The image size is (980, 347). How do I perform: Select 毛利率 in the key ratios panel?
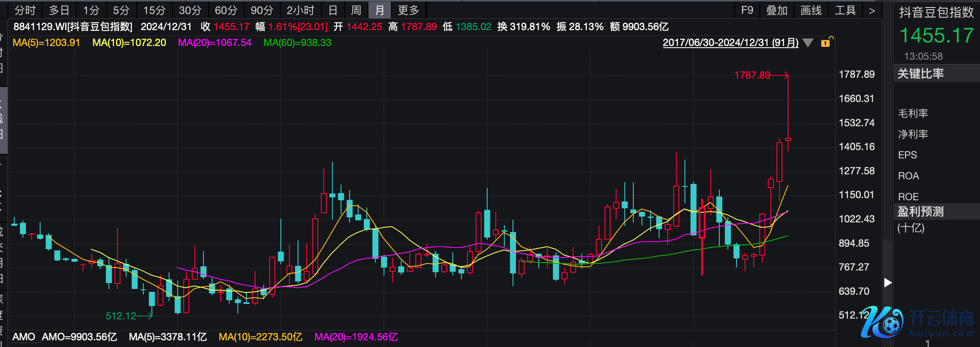(x=913, y=113)
